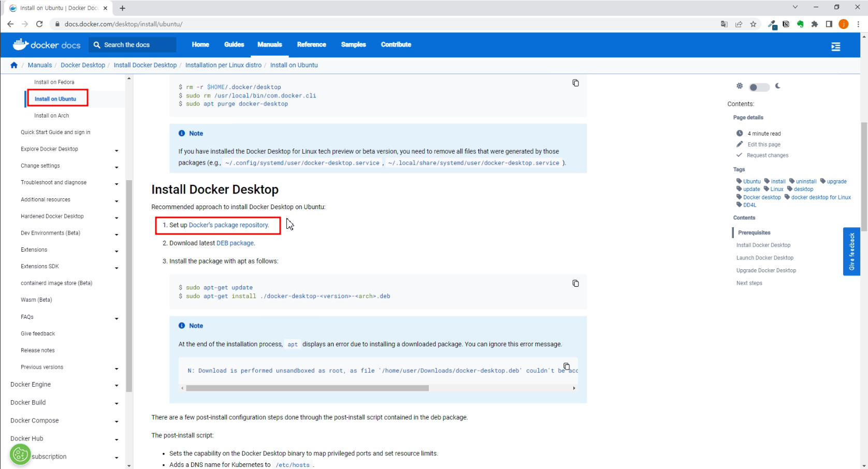Open Release notes in sidebar
This screenshot has width=868, height=469.
click(38, 350)
